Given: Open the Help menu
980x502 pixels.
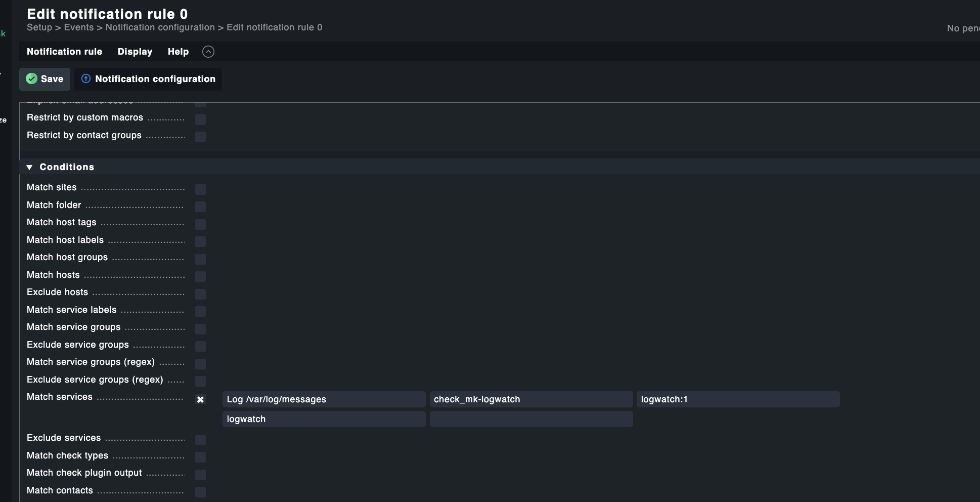Looking at the screenshot, I should 178,52.
